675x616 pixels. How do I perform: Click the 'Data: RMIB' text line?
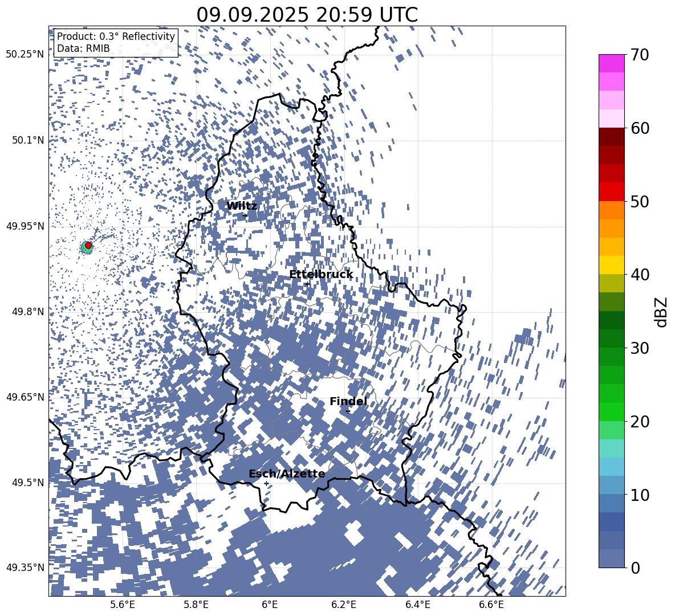(83, 48)
